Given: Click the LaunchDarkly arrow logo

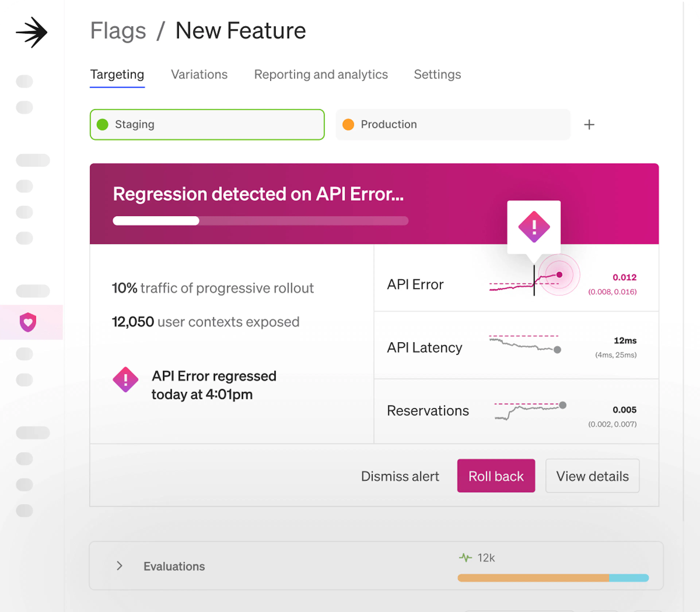Looking at the screenshot, I should pyautogui.click(x=31, y=32).
